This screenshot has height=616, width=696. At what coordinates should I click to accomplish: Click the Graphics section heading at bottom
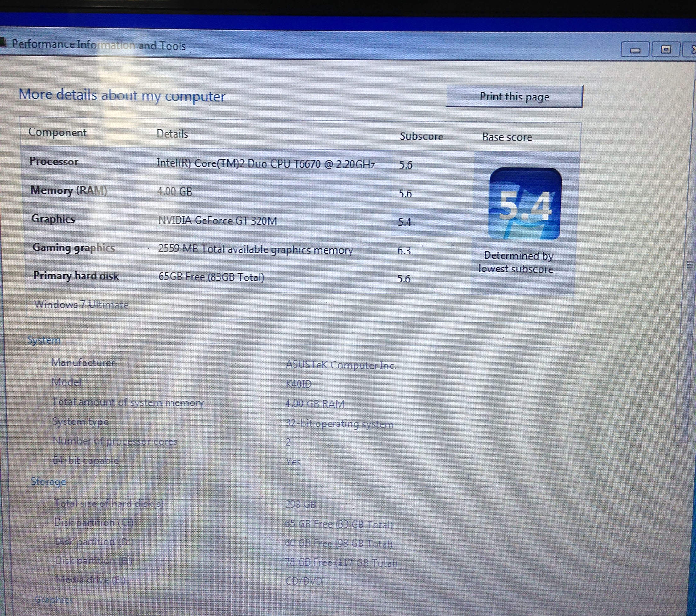coord(54,600)
